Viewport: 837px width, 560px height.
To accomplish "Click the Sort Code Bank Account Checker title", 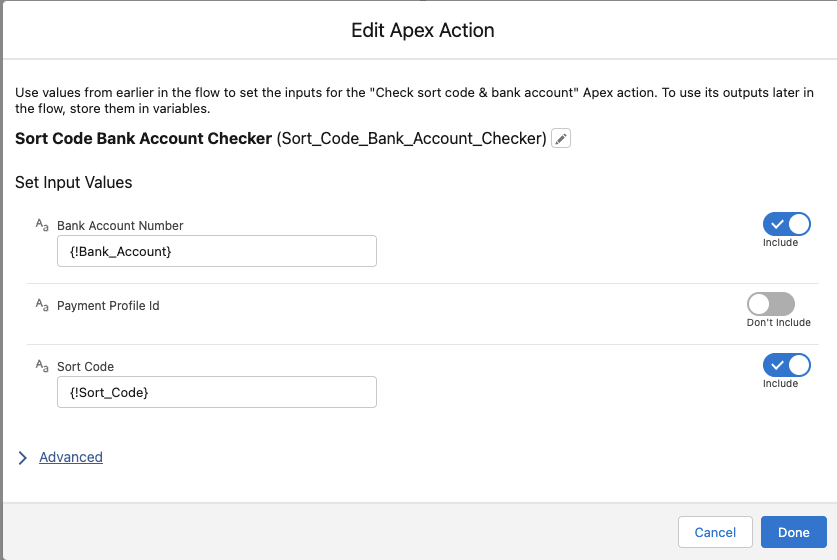I will (143, 139).
